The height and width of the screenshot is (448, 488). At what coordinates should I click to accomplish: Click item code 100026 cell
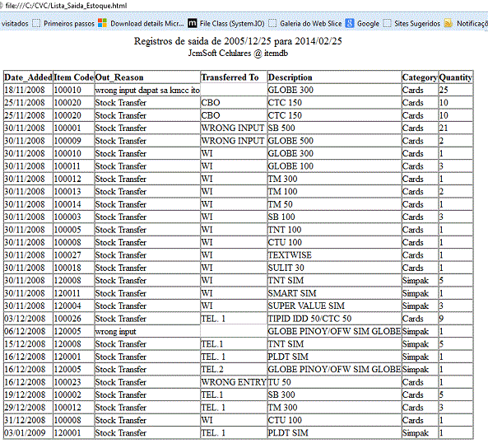pyautogui.click(x=74, y=319)
